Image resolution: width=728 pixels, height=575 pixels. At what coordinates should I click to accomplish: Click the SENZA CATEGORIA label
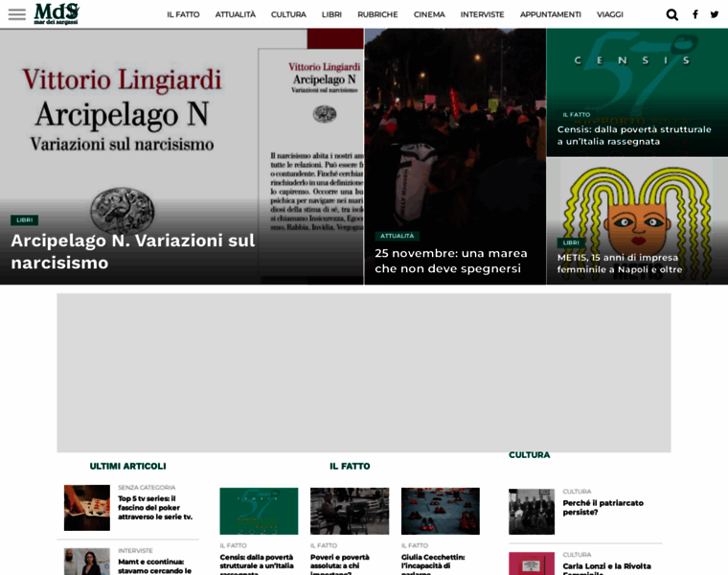click(147, 487)
